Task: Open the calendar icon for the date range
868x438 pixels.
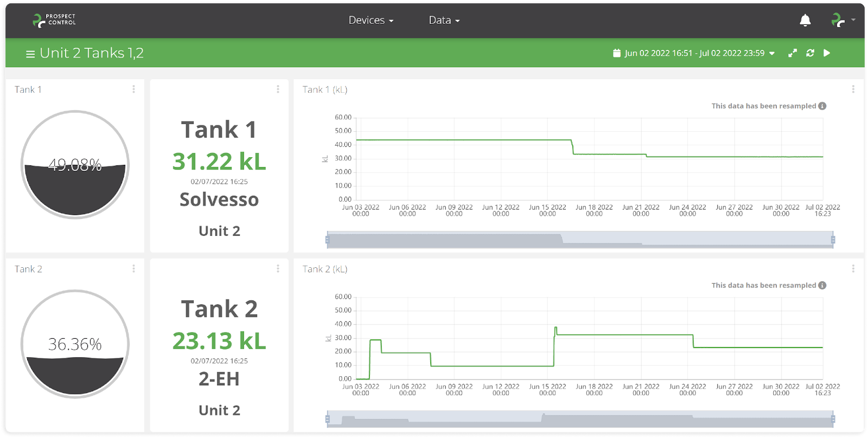Action: point(616,53)
